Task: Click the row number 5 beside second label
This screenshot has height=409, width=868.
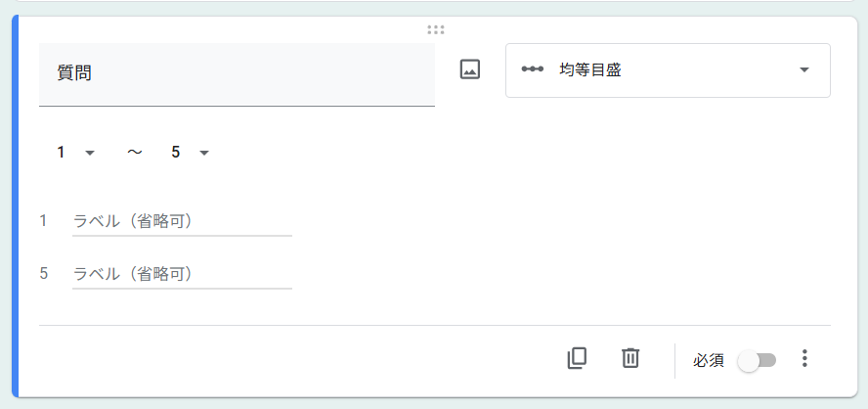Action: point(44,274)
